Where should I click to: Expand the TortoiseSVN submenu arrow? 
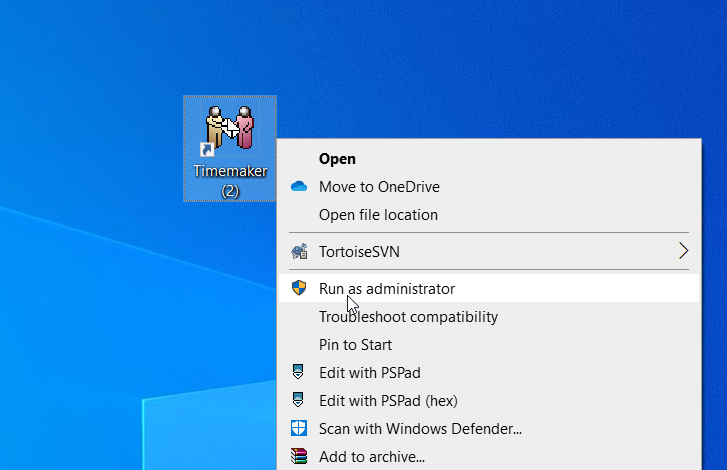(683, 251)
